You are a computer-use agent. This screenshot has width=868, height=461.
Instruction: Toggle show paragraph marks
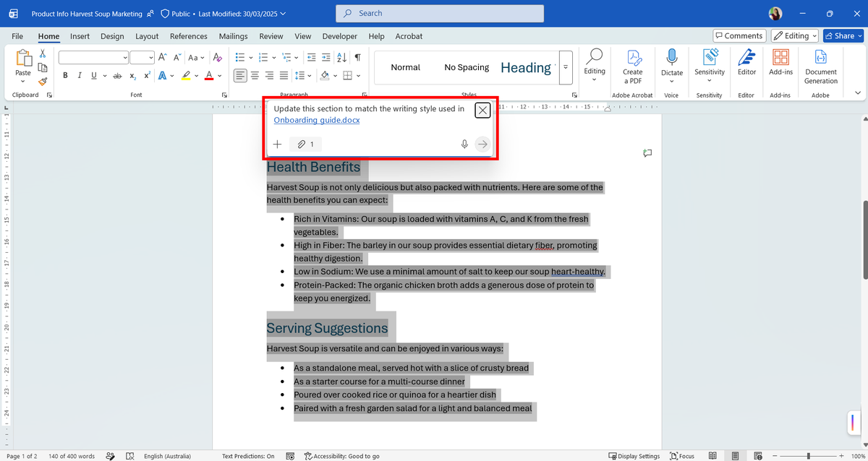click(x=357, y=57)
